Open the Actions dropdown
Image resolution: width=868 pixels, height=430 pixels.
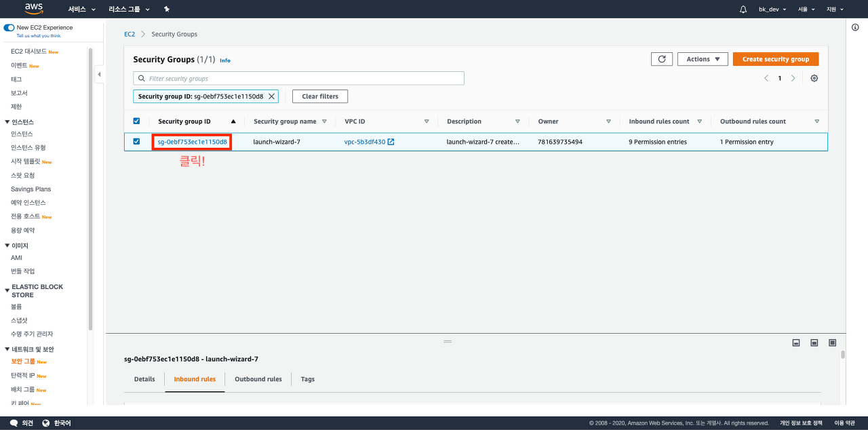pyautogui.click(x=703, y=59)
